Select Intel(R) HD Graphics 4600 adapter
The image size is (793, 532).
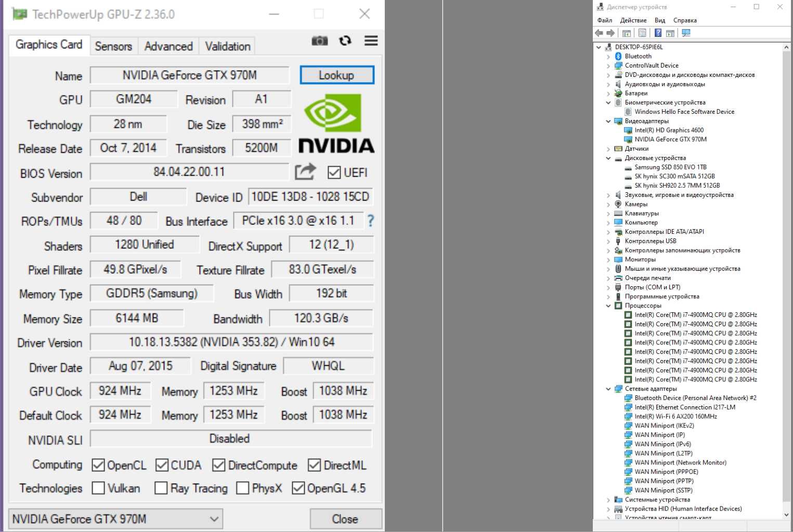point(669,130)
